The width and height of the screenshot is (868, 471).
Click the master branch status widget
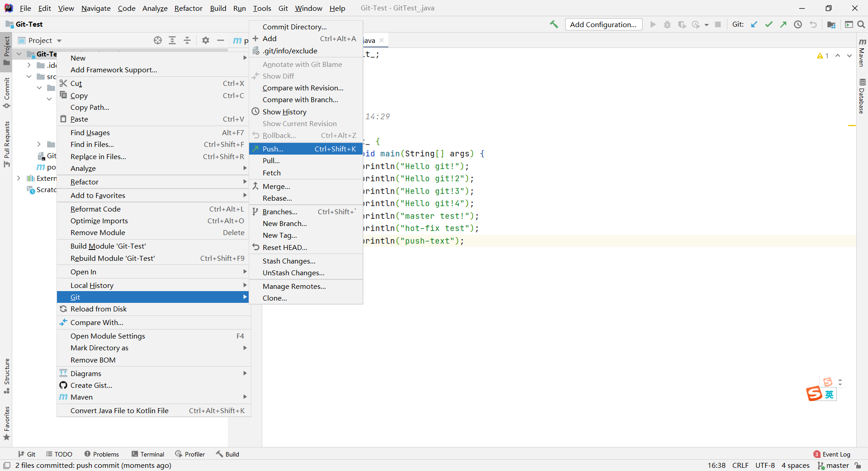(x=833, y=466)
